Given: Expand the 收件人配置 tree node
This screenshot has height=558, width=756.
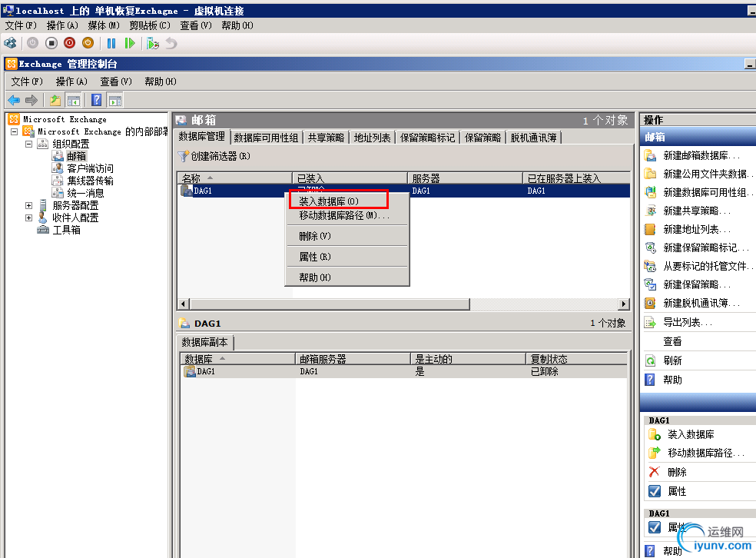Looking at the screenshot, I should (x=29, y=218).
